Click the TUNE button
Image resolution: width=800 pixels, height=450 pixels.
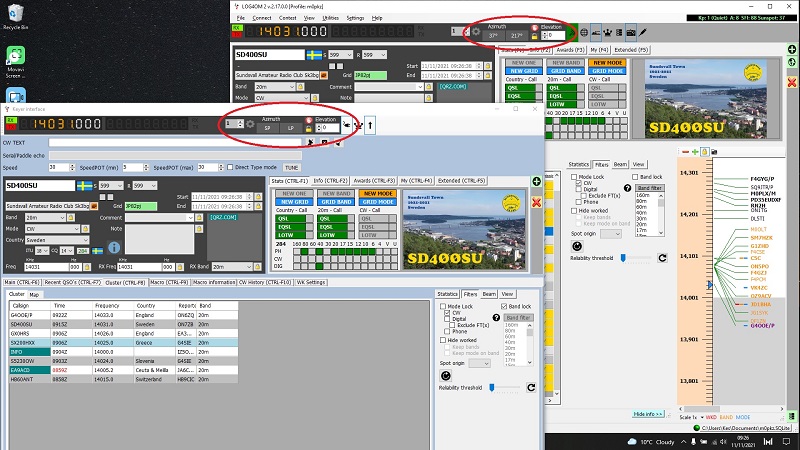click(x=291, y=167)
